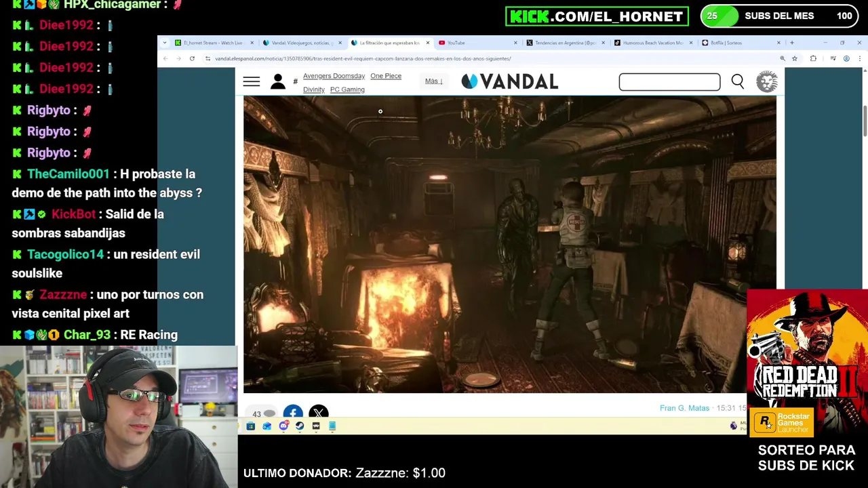Open the Avengers Doomsday topic link
The height and width of the screenshot is (488, 868).
pos(334,76)
